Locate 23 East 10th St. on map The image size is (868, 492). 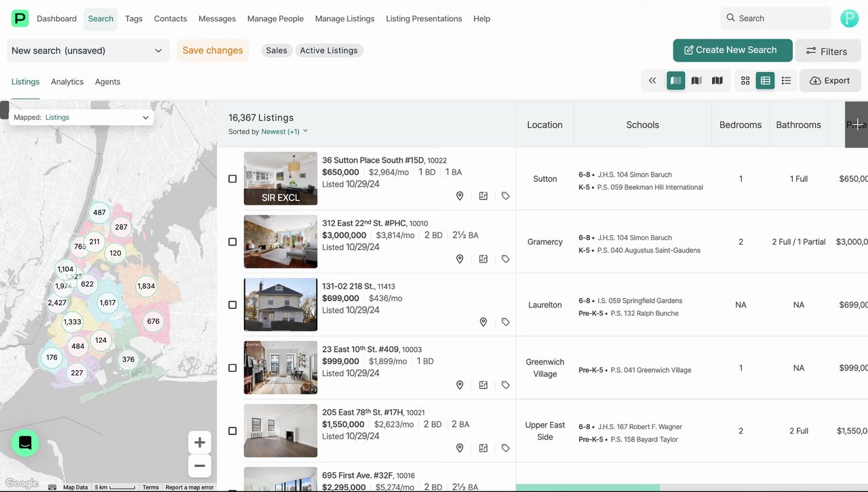coord(460,385)
